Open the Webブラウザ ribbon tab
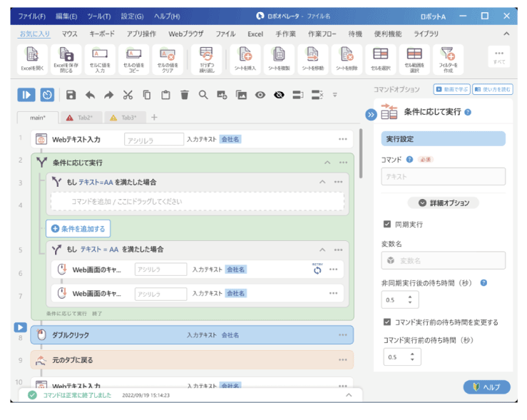 click(185, 34)
